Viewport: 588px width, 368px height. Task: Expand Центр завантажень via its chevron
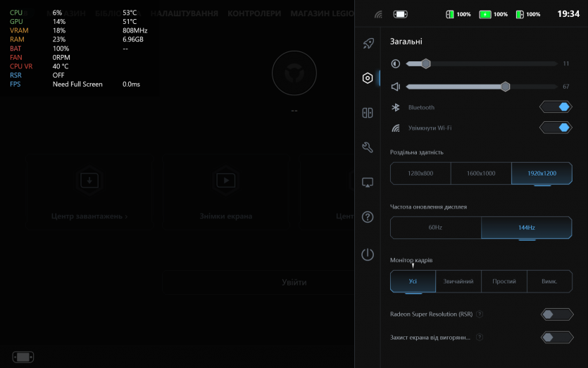click(126, 216)
